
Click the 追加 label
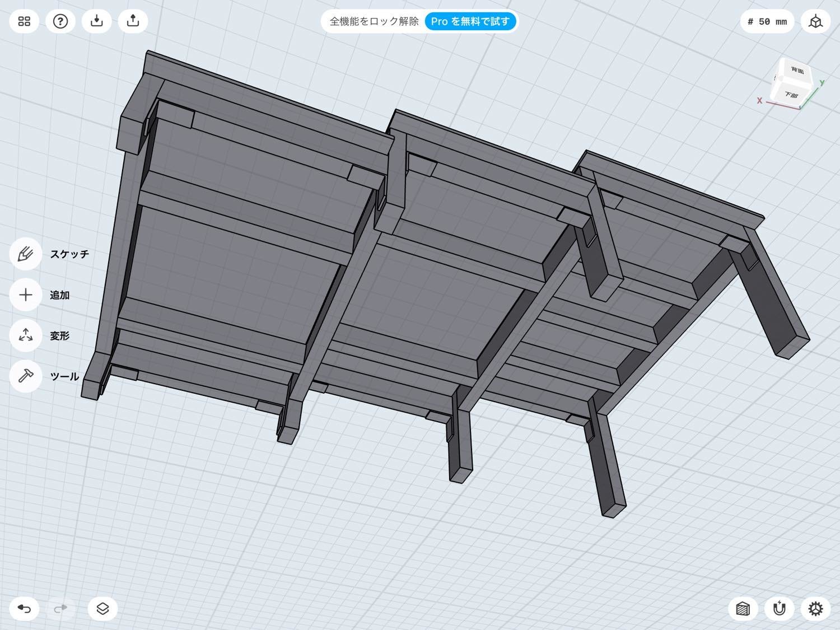point(59,295)
